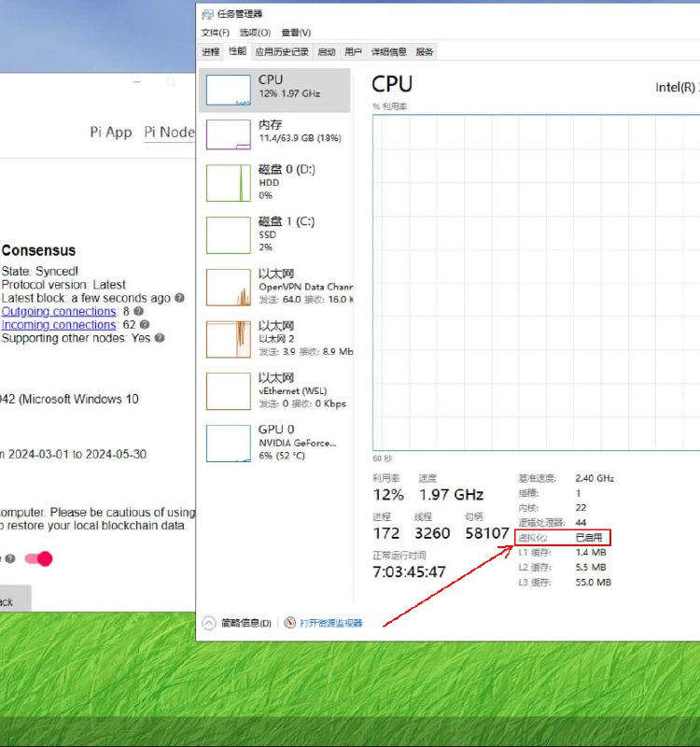Click help icon next to Latest block
700x747 pixels.
click(x=179, y=298)
